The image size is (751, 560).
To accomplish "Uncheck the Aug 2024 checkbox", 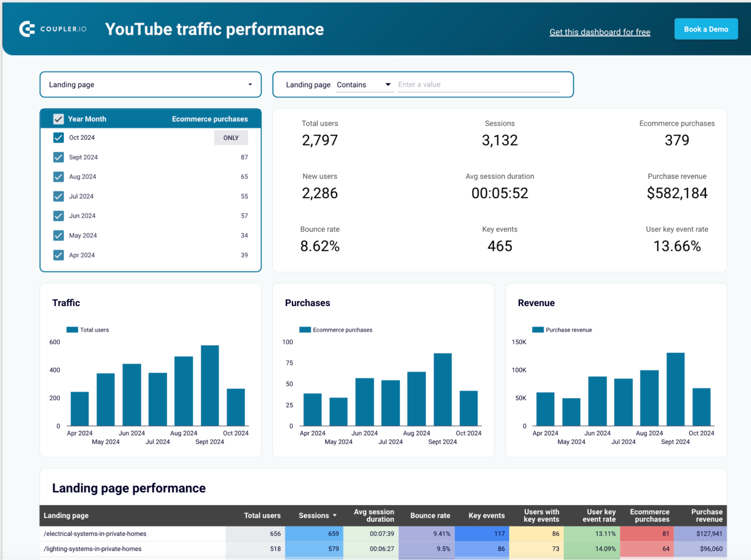I will [58, 177].
